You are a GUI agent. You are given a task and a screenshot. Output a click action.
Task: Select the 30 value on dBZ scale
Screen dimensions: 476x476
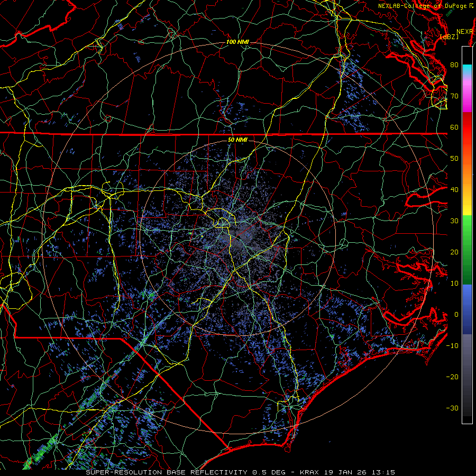[x=454, y=221]
